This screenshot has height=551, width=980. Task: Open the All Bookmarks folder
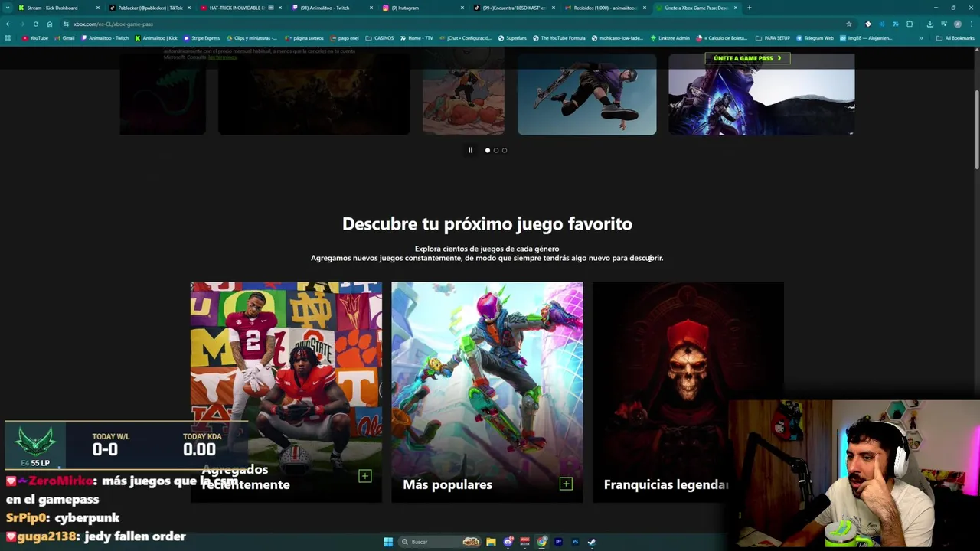pos(955,38)
